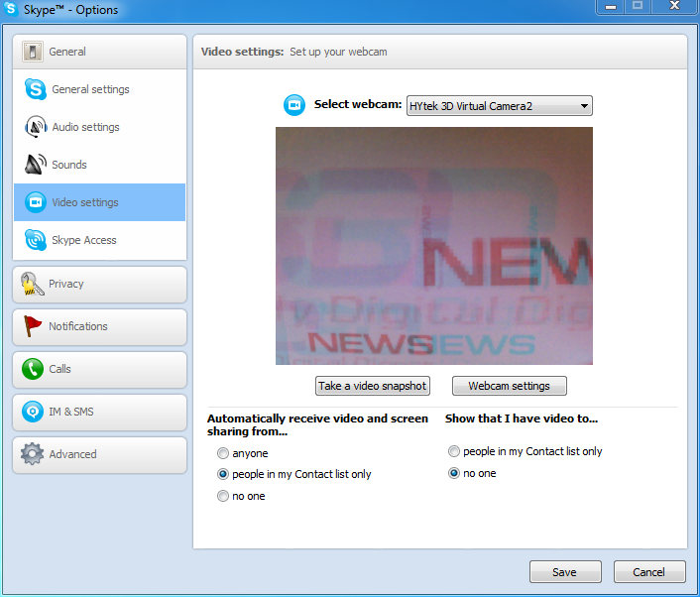This screenshot has width=700, height=597.
Task: Click the Skype logo beside General settings
Action: 36,89
